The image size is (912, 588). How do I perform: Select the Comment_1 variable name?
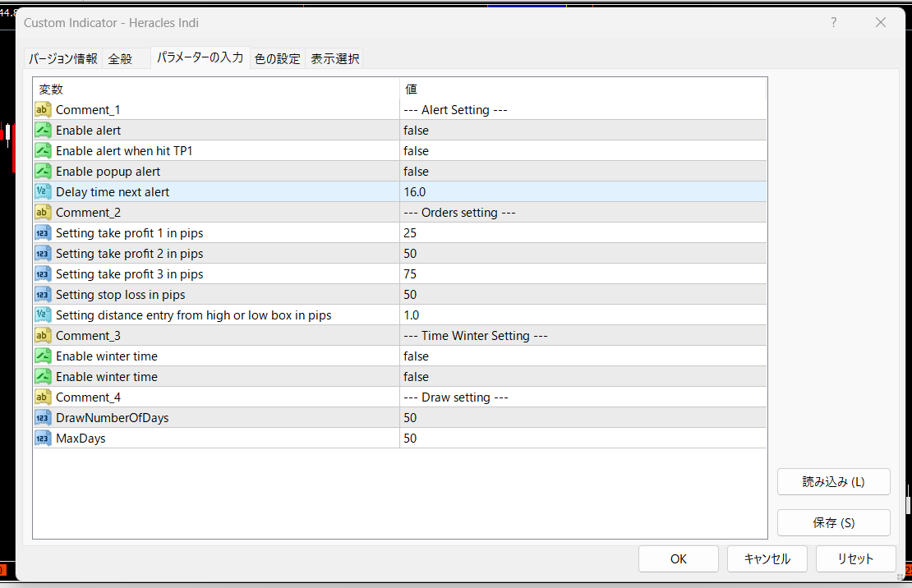tap(88, 110)
